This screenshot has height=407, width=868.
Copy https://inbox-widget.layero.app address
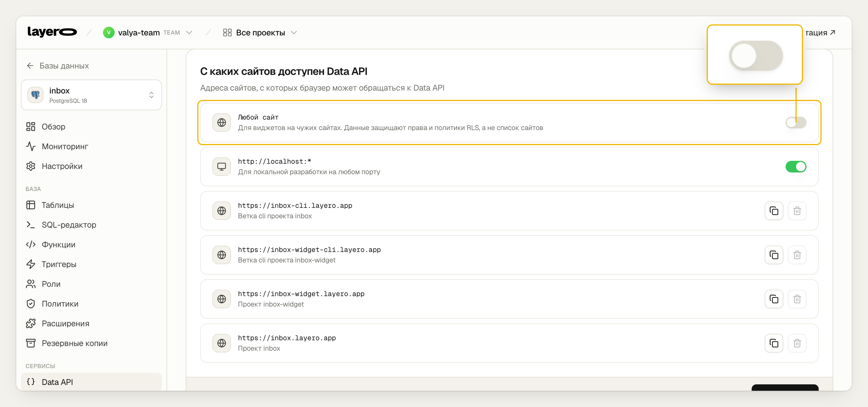[x=774, y=299]
